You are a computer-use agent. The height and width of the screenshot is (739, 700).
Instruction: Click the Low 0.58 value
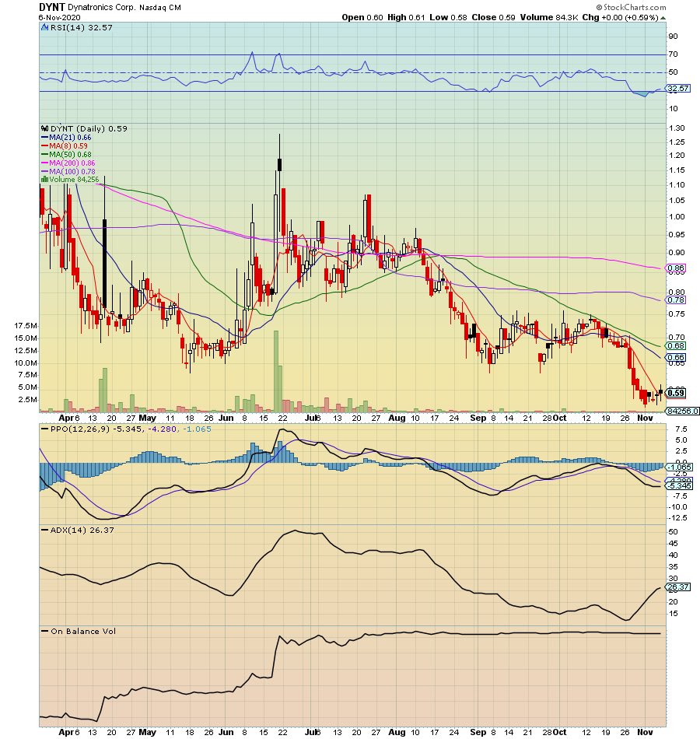tap(448, 17)
